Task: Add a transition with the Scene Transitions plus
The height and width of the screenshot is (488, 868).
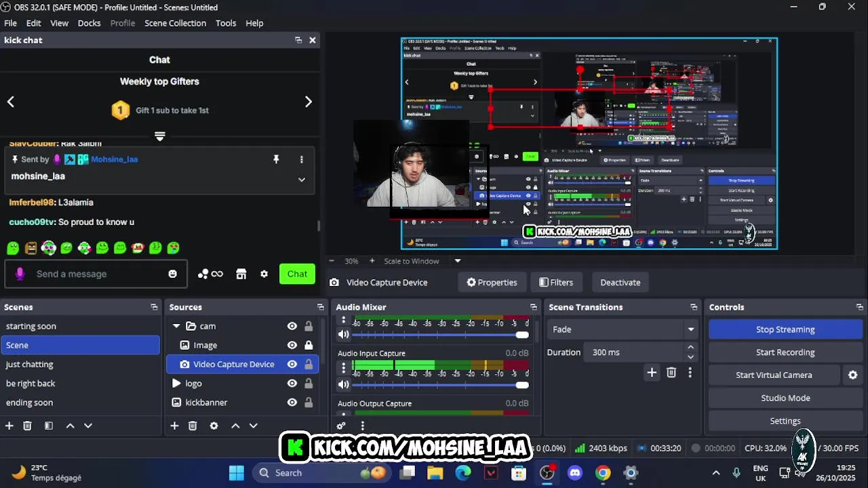Action: point(652,372)
